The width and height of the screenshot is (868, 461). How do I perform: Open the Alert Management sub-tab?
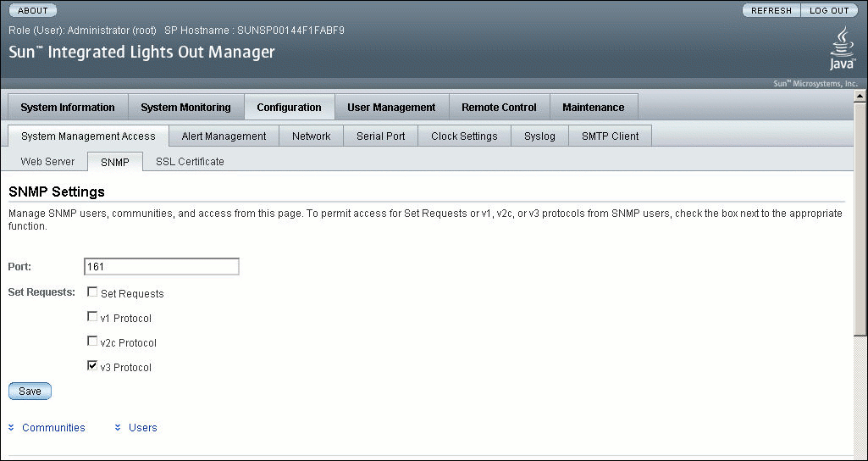pyautogui.click(x=224, y=136)
